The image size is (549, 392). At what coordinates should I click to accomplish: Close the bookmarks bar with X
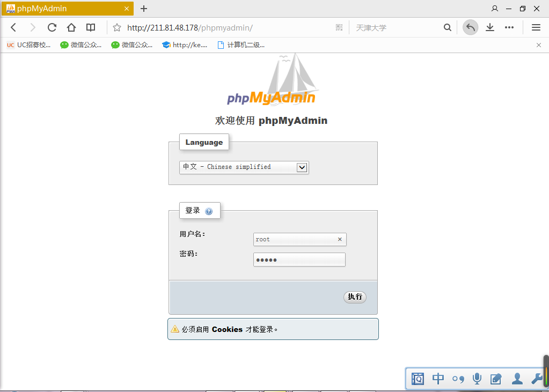(x=539, y=45)
